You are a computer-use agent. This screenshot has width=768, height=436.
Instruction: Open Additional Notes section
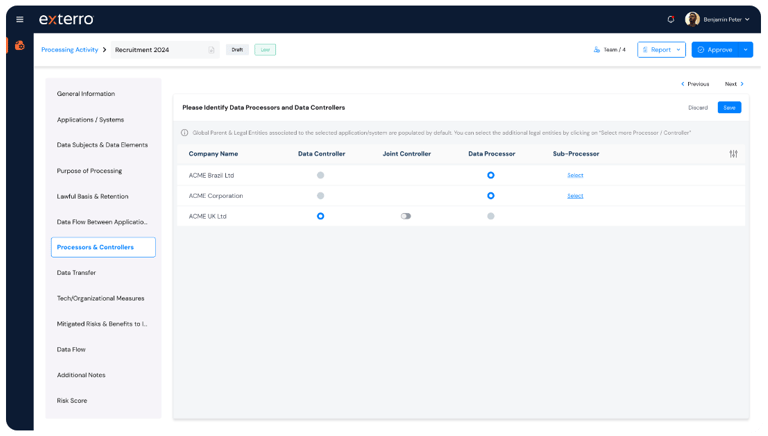pos(81,375)
